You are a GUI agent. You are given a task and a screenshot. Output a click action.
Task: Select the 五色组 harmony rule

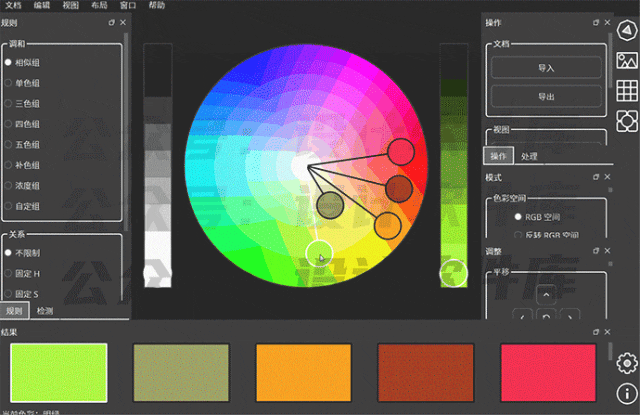point(23,144)
